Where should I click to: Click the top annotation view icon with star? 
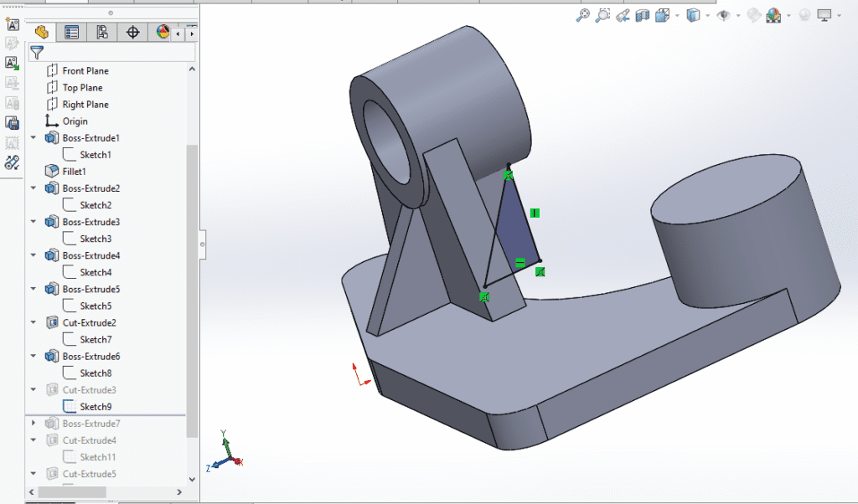[12, 24]
